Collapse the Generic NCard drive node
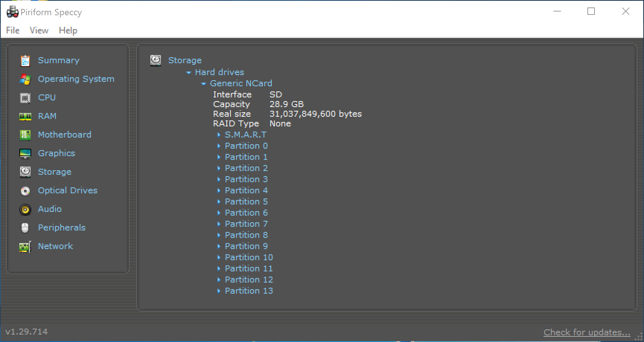644x342 pixels. [204, 84]
